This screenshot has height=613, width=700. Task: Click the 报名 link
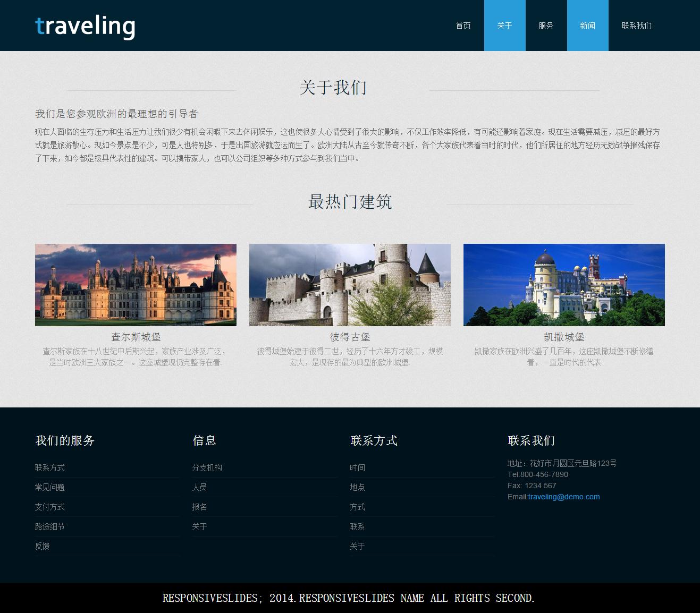tap(200, 507)
